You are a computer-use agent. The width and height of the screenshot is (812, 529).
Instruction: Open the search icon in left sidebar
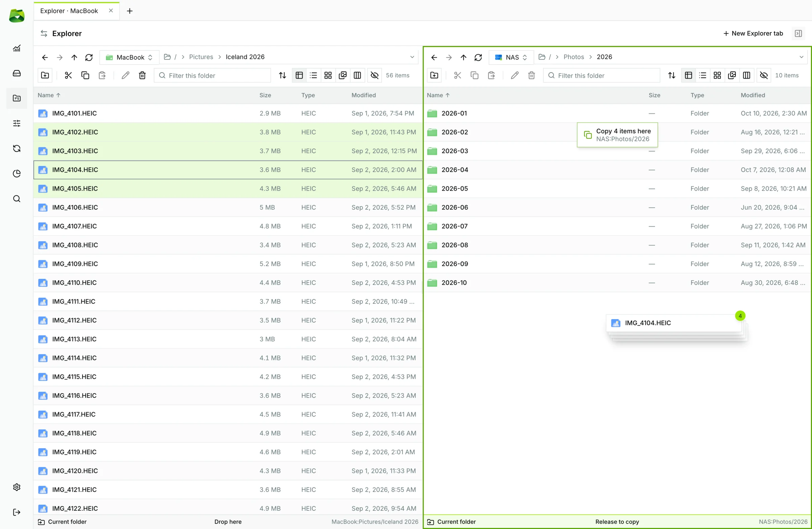17,199
